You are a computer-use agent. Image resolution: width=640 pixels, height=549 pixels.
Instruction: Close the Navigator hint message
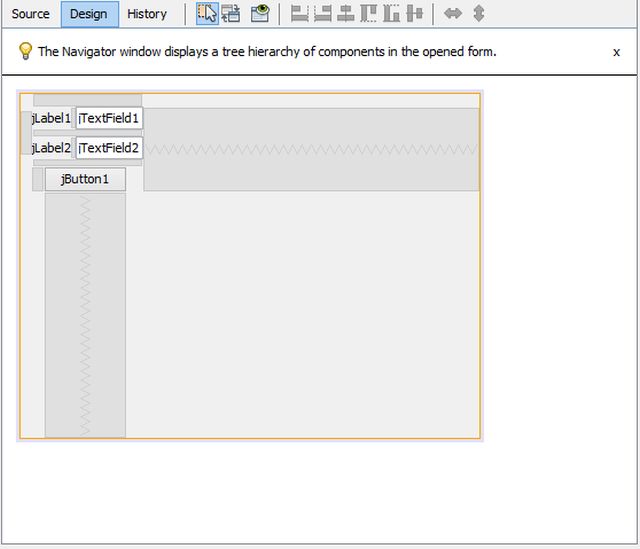pyautogui.click(x=616, y=52)
